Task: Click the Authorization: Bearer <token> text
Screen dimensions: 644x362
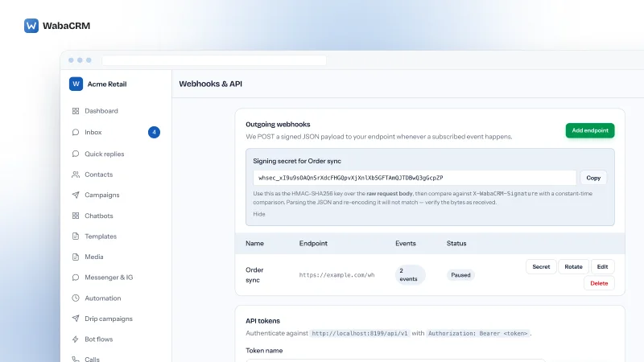Action: click(477, 333)
